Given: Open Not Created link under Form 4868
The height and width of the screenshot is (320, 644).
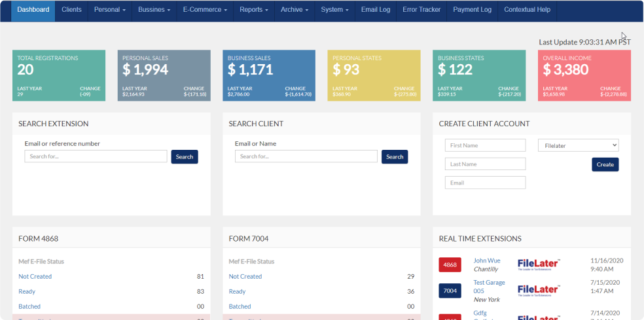Looking at the screenshot, I should (35, 276).
